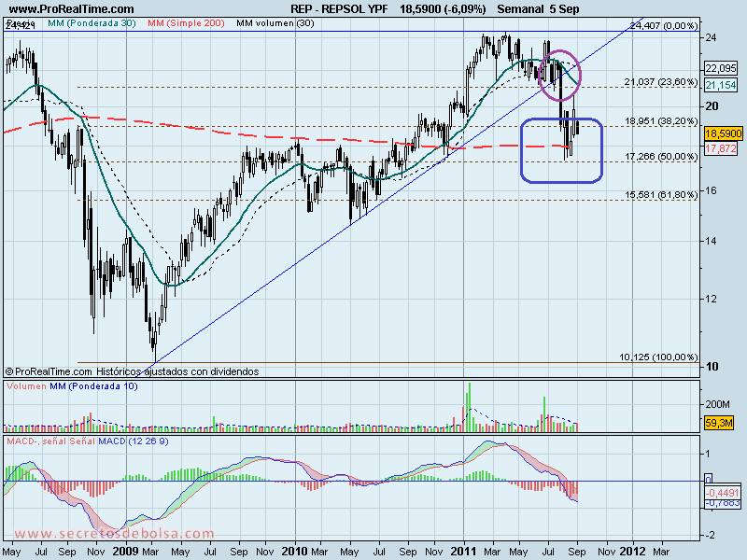Click the 22,095 price tag on the axis
The image size is (747, 560).
[721, 68]
